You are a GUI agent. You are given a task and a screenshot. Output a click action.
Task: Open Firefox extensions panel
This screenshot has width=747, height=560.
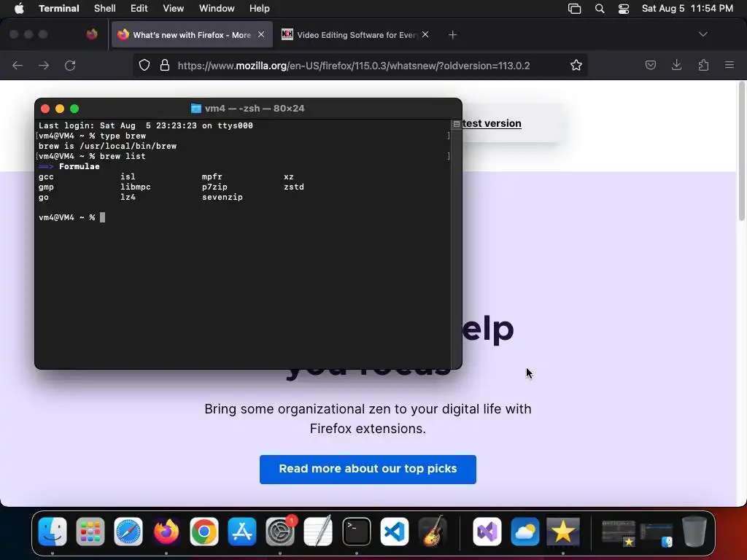pos(703,65)
